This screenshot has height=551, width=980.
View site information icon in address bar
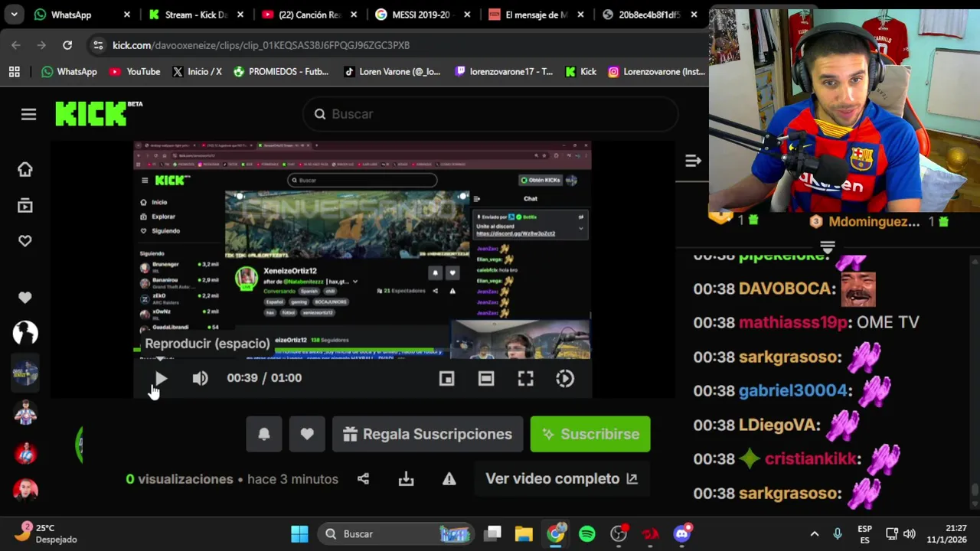pyautogui.click(x=98, y=45)
